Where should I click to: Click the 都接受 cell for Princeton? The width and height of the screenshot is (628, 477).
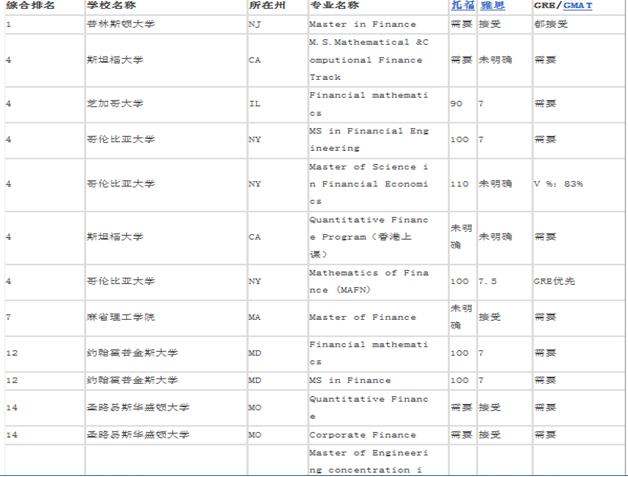pos(550,22)
